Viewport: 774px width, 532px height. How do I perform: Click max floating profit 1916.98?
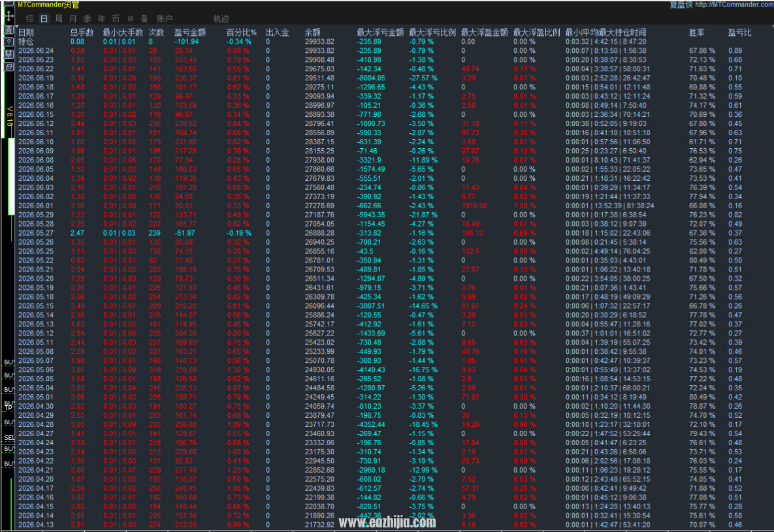[x=474, y=206]
